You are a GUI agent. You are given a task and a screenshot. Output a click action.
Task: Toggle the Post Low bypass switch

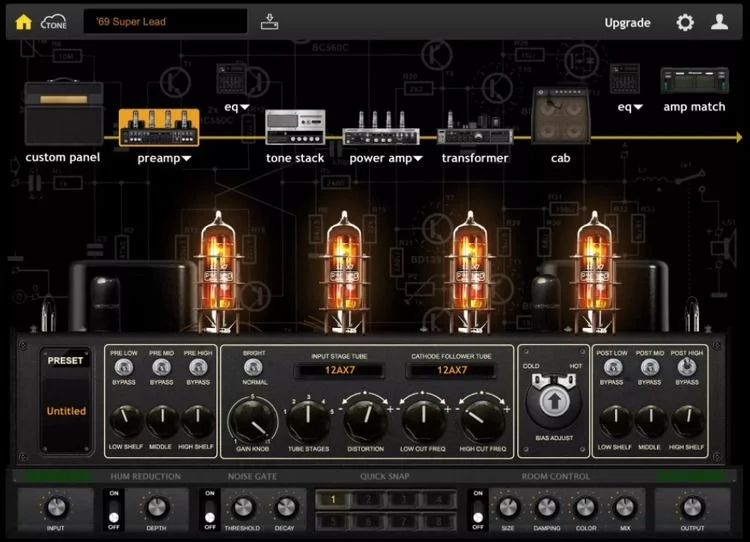(612, 367)
